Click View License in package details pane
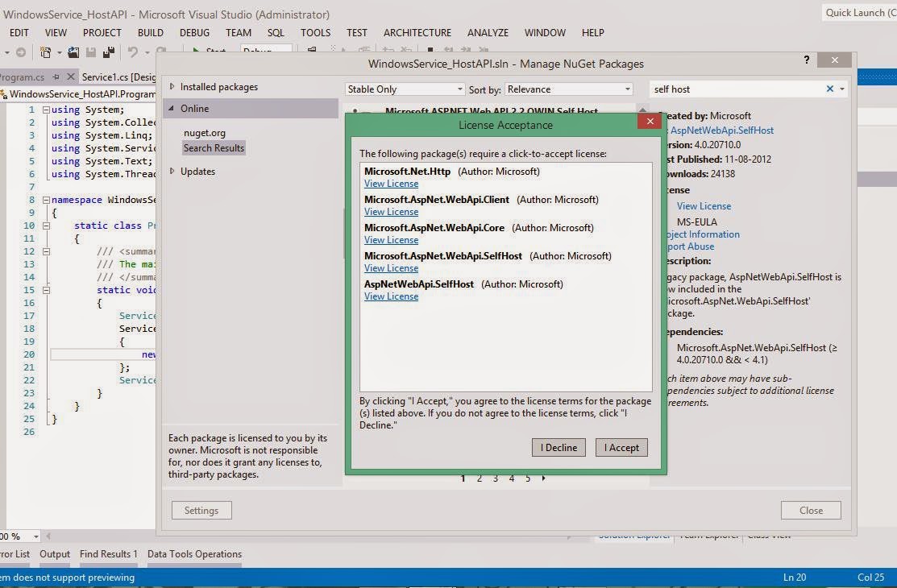The width and height of the screenshot is (897, 588). [704, 206]
